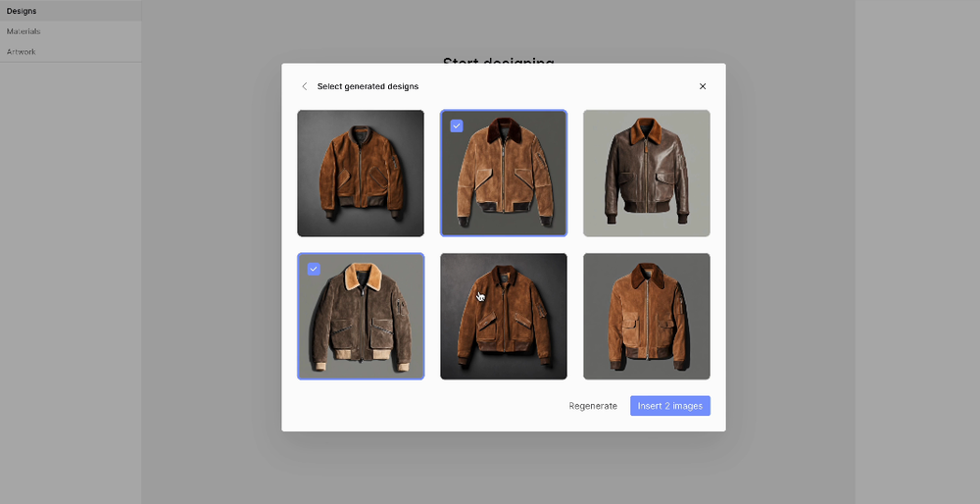980x504 pixels.
Task: Click Insert 2 images button
Action: coord(670,406)
